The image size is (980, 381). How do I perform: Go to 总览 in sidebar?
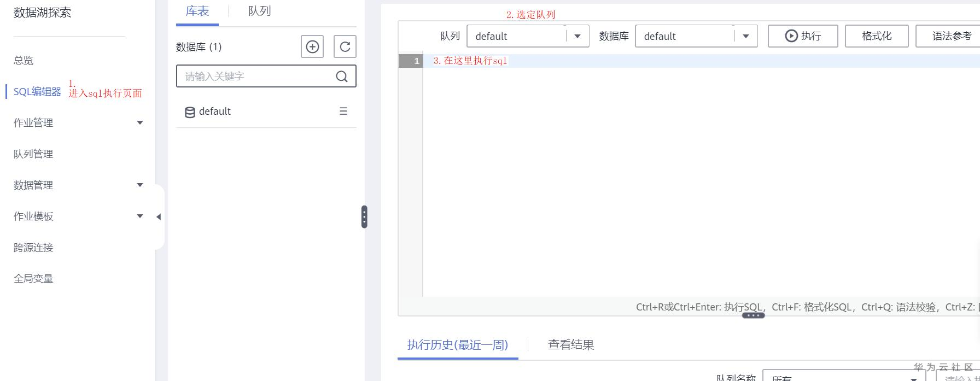tap(24, 60)
